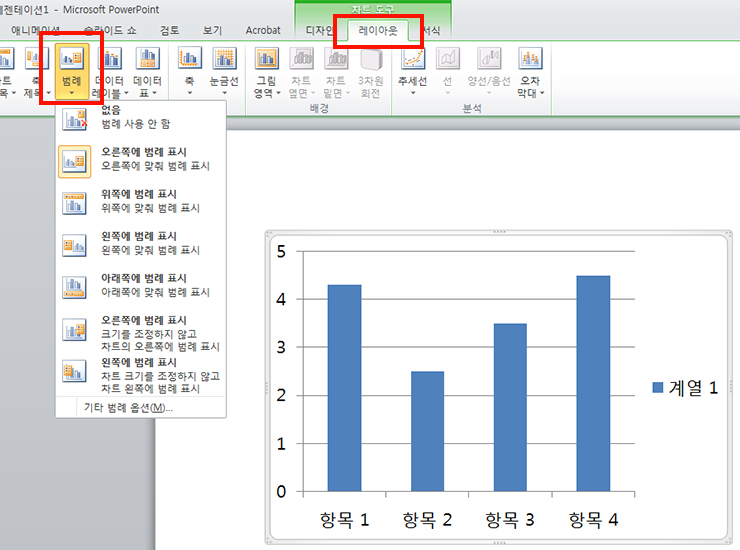The image size is (740, 550).
Task: Open the 오차 막대 error bars dropdown
Action: pos(530,72)
